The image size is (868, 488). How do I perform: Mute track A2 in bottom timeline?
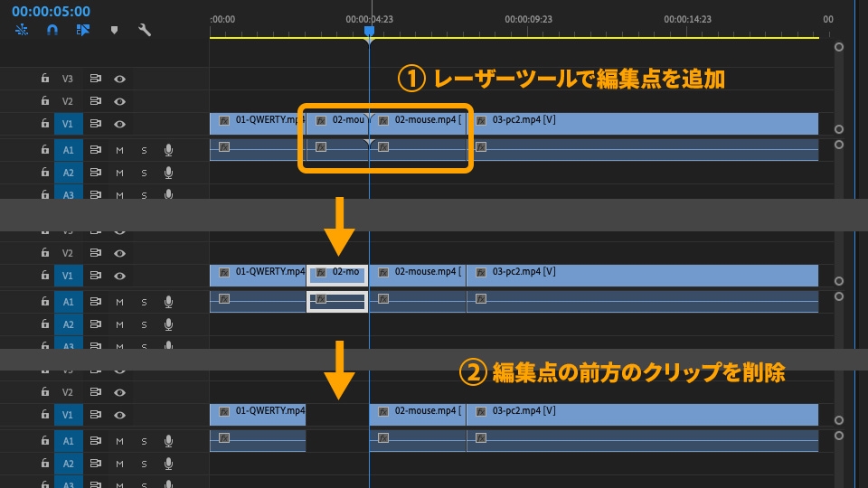119,464
